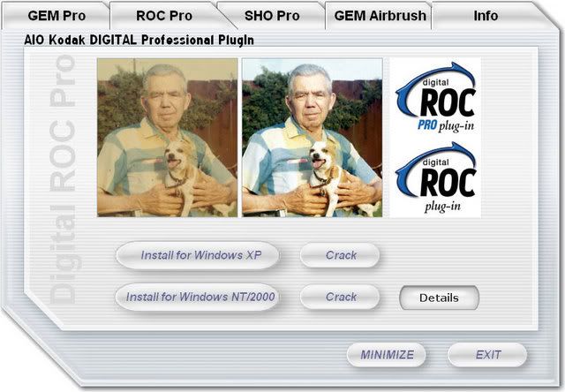
Task: Click the EXIT button
Action: pyautogui.click(x=487, y=355)
